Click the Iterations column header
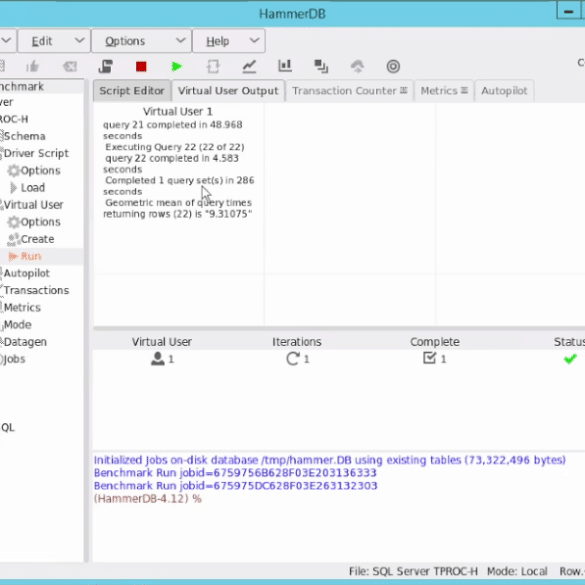Viewport: 585px width, 585px height. 297,342
